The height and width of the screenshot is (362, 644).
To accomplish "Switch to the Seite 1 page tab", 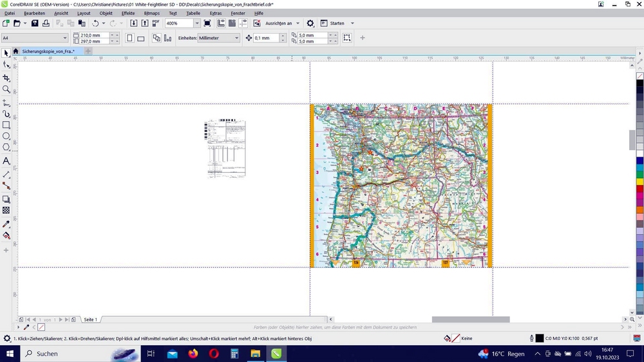I will click(x=91, y=319).
